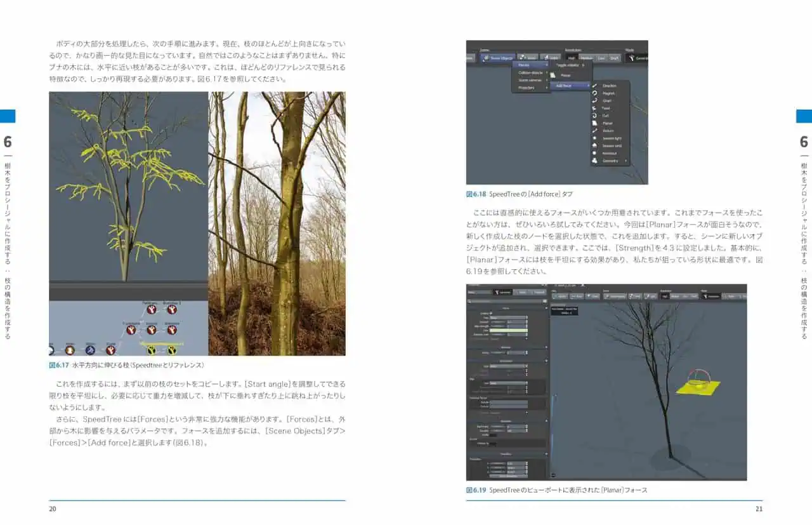Select the Planar force icon
Viewport: 812px width, 525px height.
[594, 123]
